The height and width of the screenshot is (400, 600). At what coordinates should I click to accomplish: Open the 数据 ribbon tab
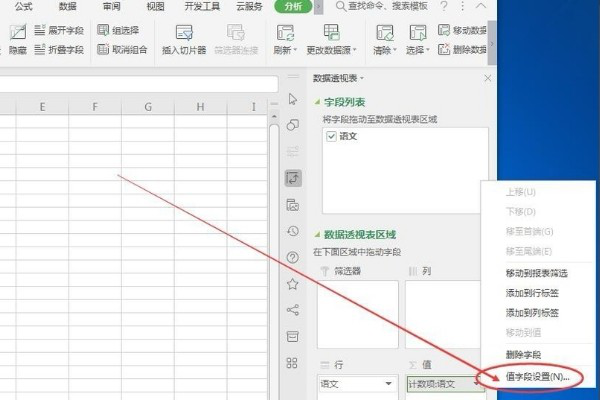[67, 6]
